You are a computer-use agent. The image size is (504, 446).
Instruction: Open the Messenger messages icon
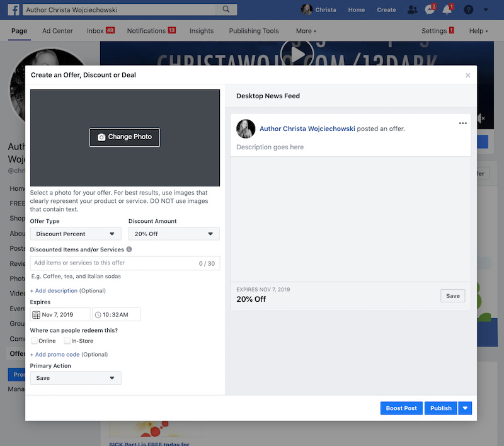pyautogui.click(x=430, y=10)
